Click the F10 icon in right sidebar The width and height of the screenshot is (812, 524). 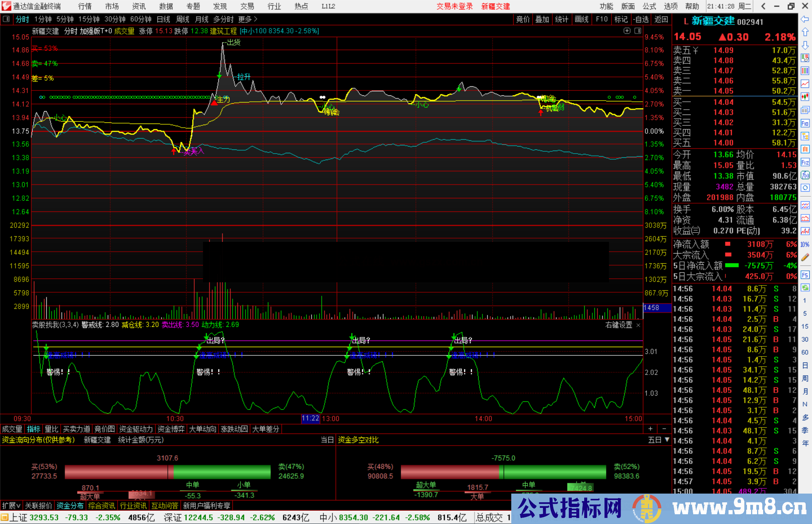click(x=805, y=123)
